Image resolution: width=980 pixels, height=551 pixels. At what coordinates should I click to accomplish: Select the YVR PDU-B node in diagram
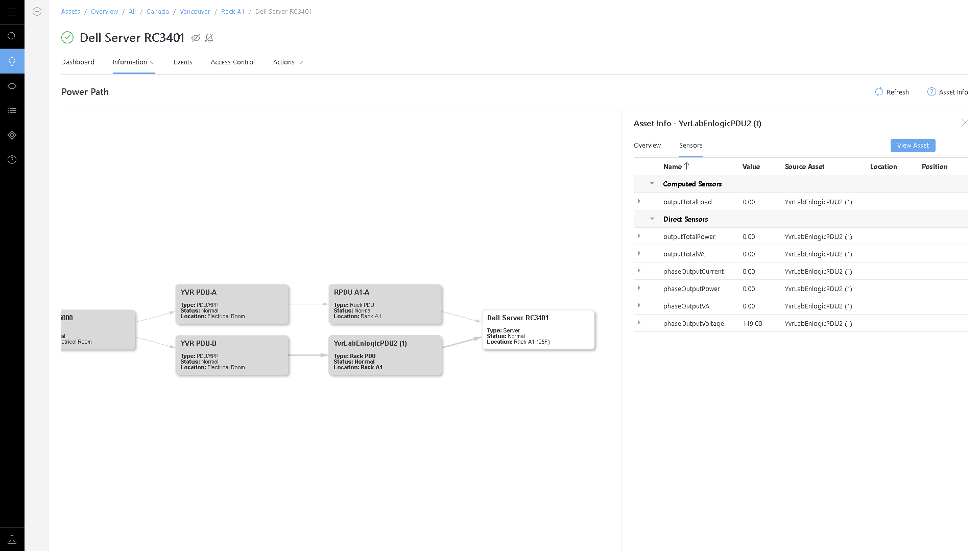coord(232,355)
